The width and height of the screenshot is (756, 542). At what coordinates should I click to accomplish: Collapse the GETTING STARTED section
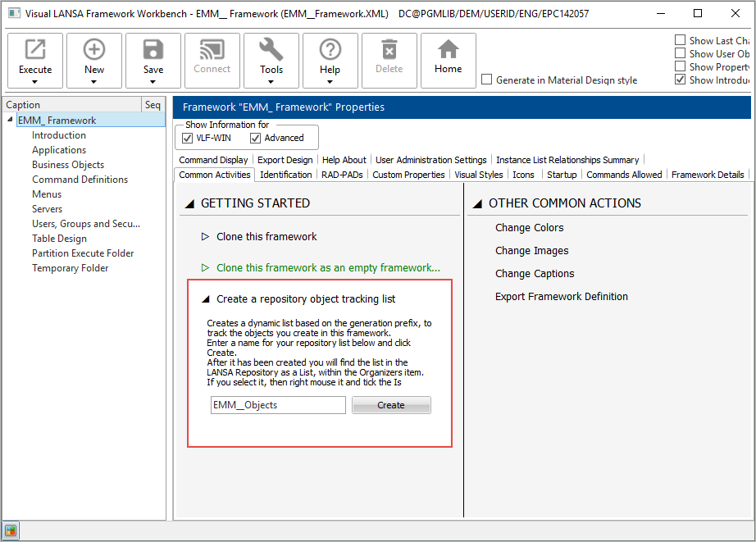[189, 203]
